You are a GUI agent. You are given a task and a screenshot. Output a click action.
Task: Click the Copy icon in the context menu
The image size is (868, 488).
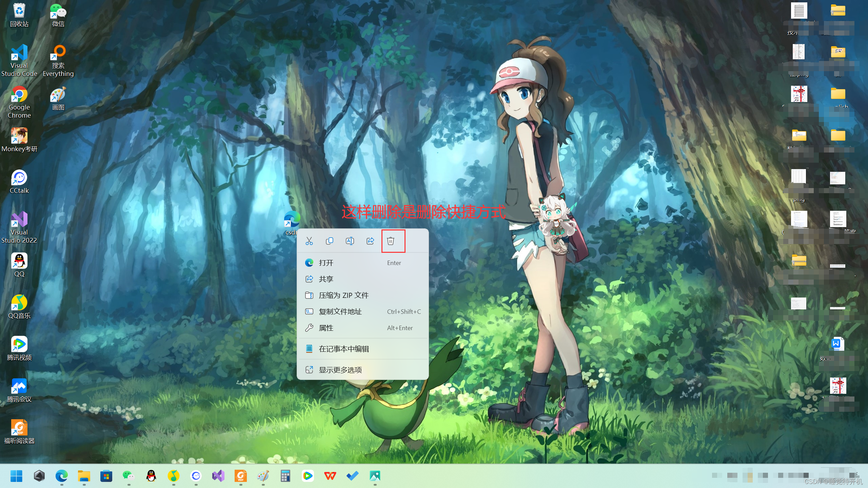click(x=329, y=241)
